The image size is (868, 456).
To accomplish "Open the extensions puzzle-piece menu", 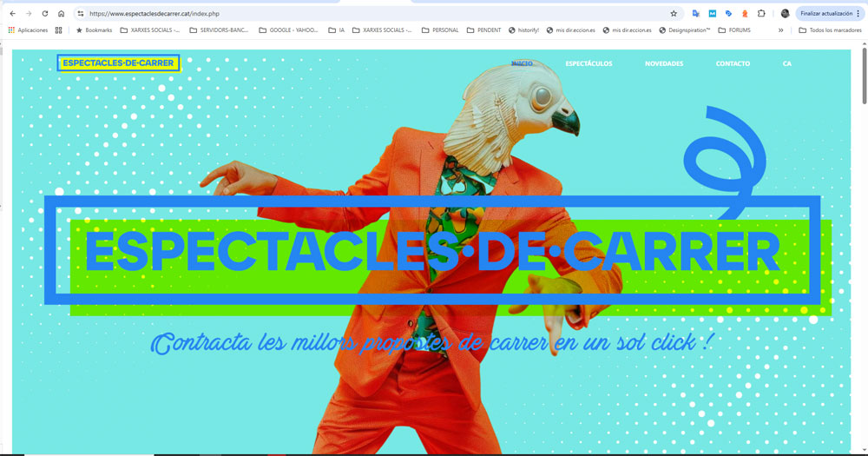I will [x=761, y=14].
